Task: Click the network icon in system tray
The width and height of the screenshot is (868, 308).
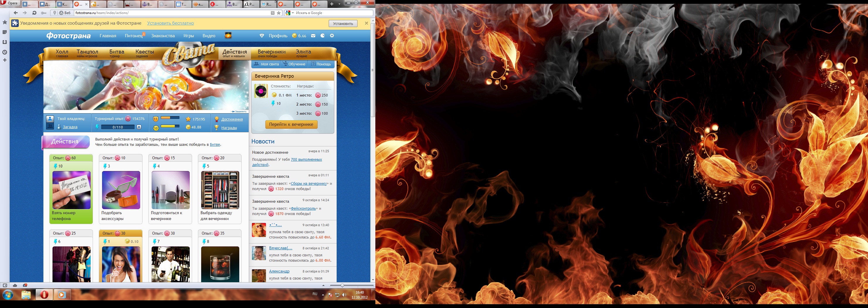Action: 337,295
